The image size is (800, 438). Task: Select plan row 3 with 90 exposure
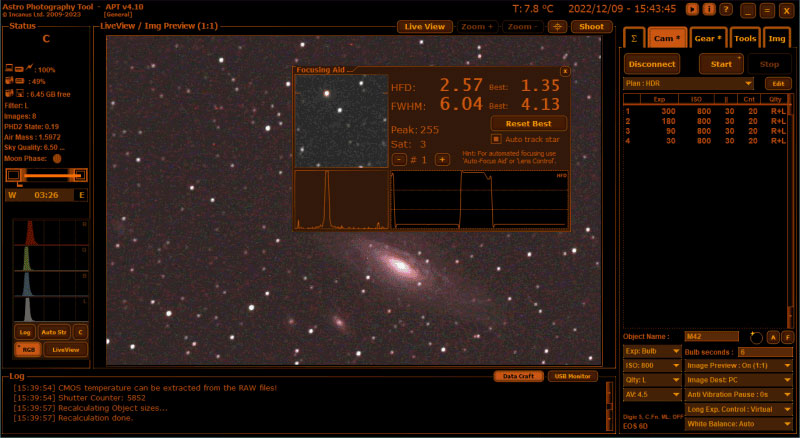pos(706,131)
